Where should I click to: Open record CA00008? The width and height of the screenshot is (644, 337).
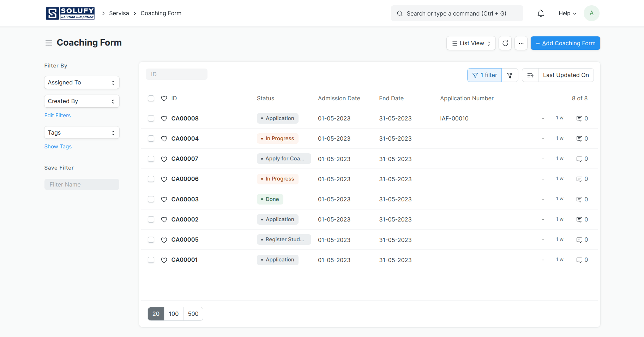(x=185, y=118)
